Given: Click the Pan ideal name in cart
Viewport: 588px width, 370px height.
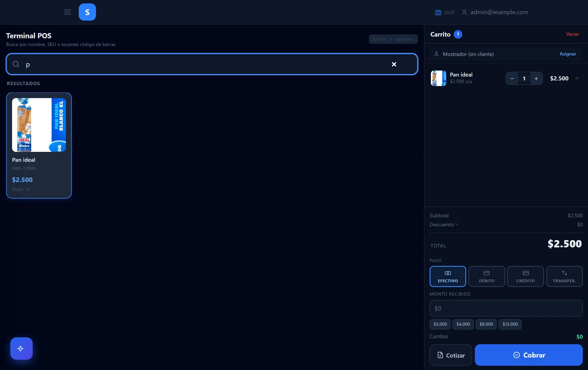Looking at the screenshot, I should tap(461, 74).
